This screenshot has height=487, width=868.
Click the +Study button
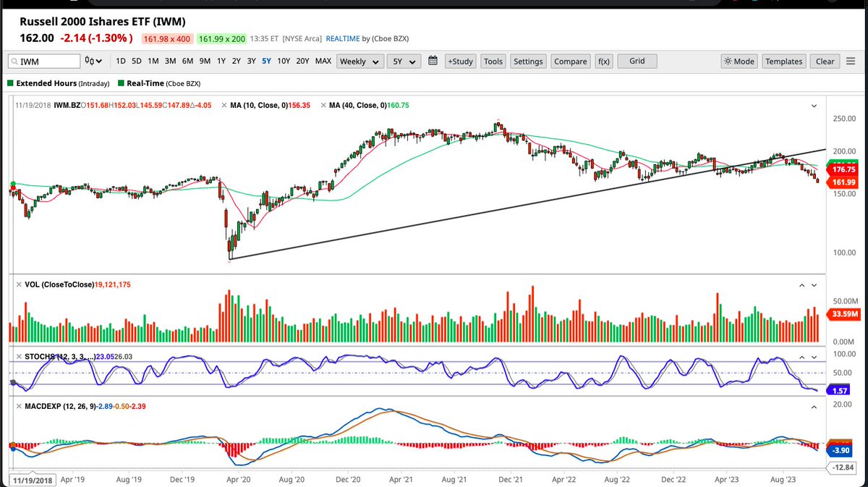(x=460, y=62)
